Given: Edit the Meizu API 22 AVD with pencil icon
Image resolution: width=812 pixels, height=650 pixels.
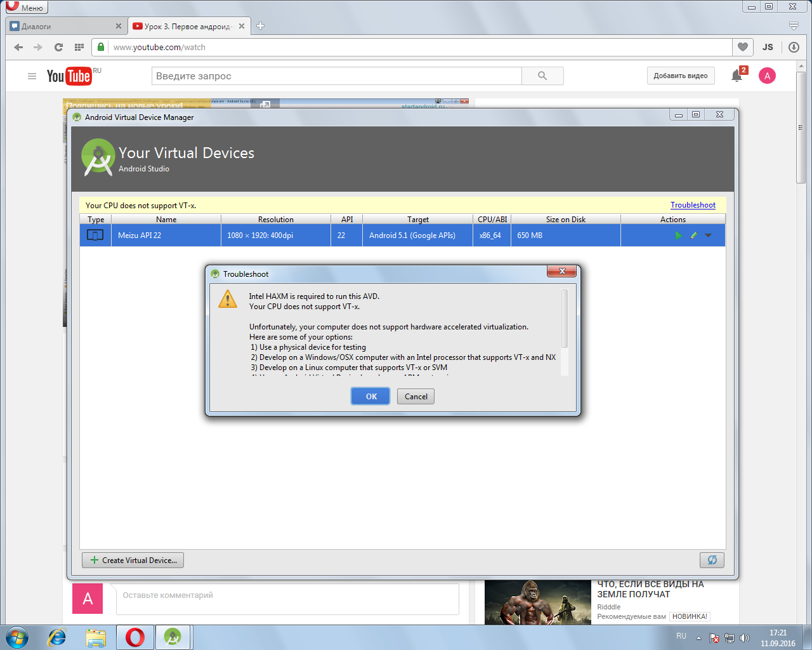Looking at the screenshot, I should (x=693, y=235).
